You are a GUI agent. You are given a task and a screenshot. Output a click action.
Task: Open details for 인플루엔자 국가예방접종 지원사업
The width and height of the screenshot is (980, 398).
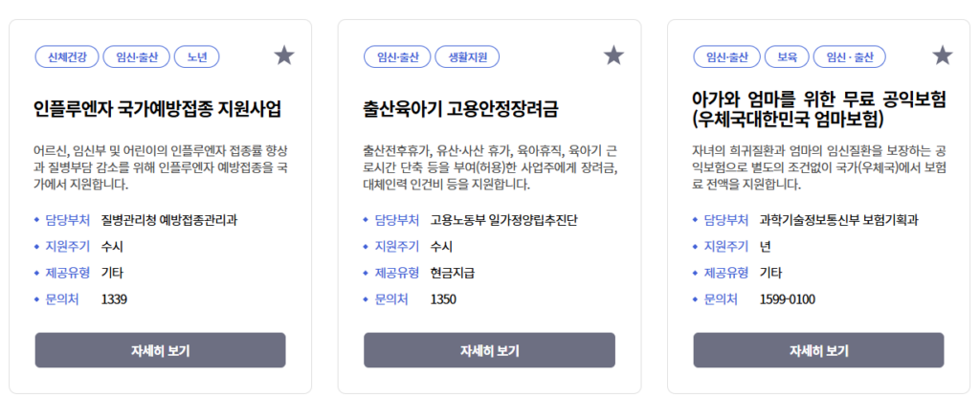160,350
